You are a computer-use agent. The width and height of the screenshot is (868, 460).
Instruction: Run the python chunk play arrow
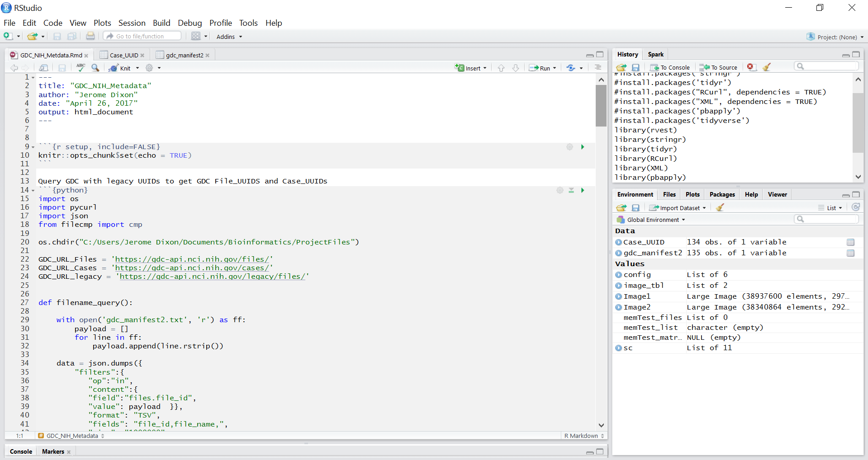(583, 190)
